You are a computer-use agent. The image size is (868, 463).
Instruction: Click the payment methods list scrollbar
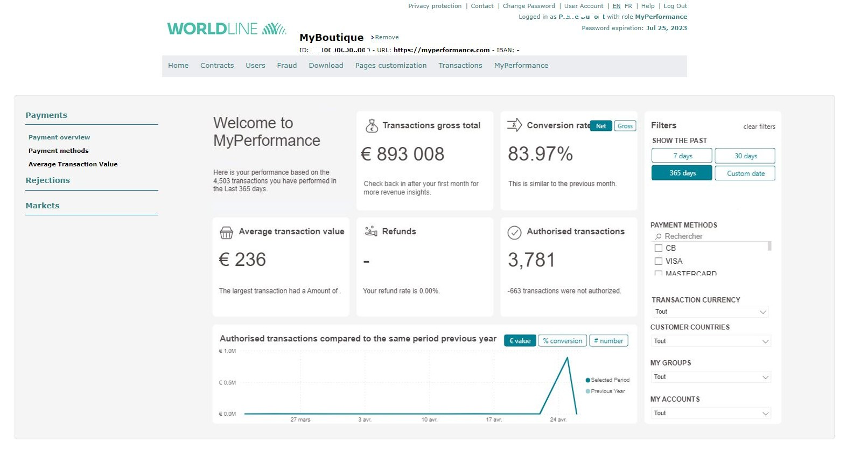click(x=769, y=246)
